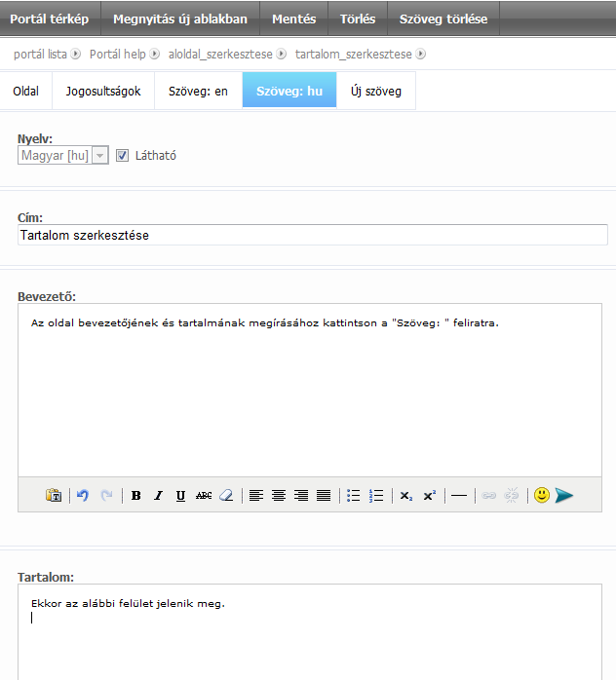Expand arrow after aloldal_szerkesztese breadcrumb
Image resolution: width=616 pixels, height=680 pixels.
point(281,54)
